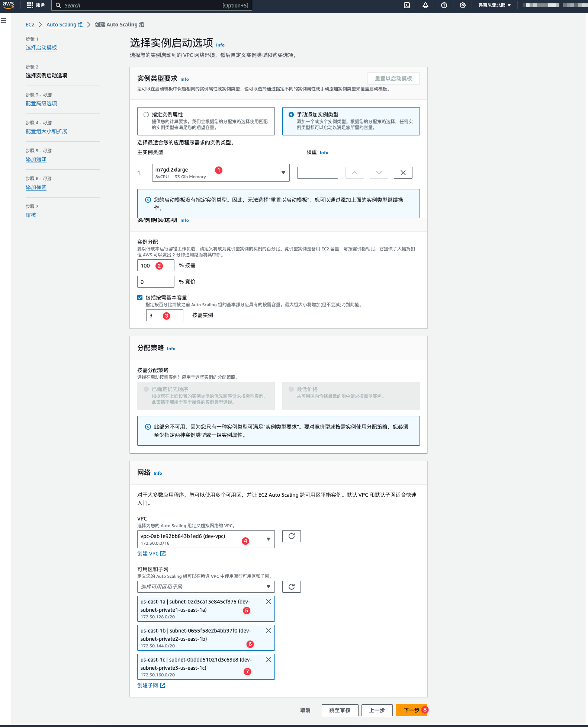
Task: Open the VPC dev-vpc dropdown
Action: [x=206, y=539]
